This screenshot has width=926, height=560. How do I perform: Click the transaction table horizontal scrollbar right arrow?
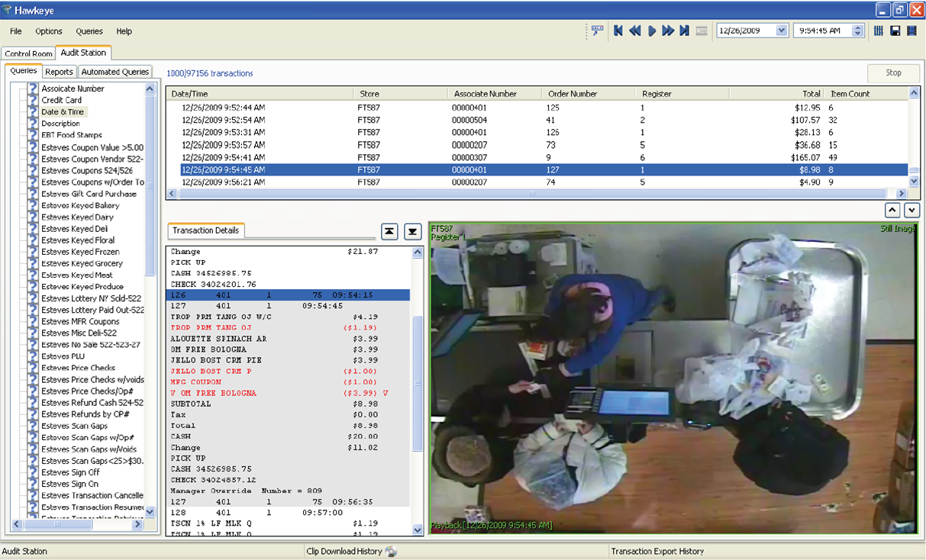tap(901, 194)
